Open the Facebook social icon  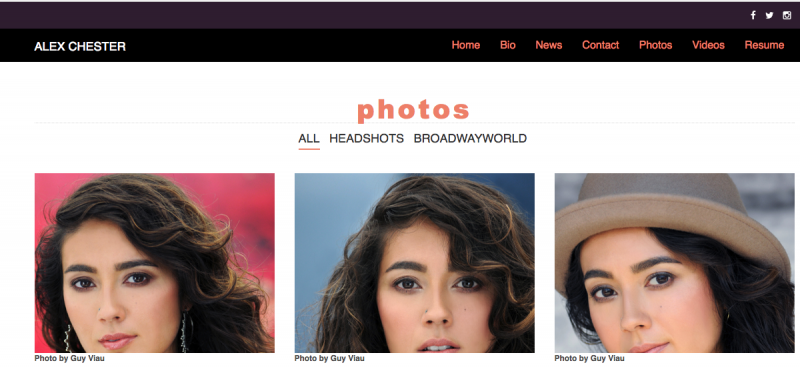point(753,15)
